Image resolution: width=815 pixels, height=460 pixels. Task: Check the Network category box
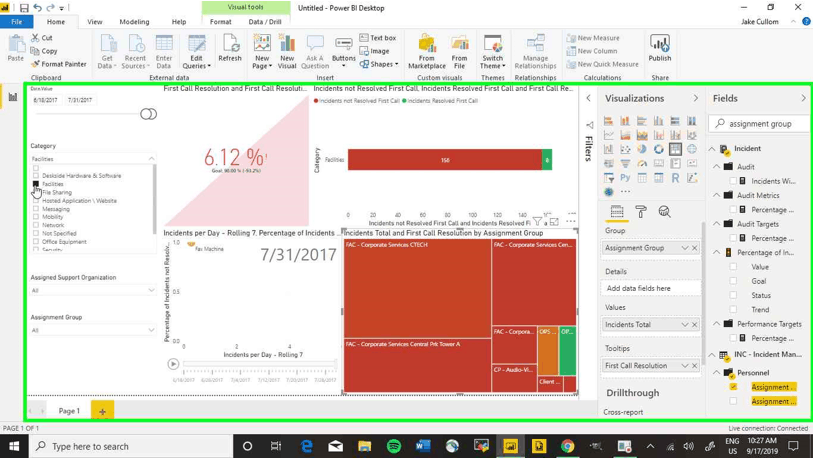coord(36,225)
